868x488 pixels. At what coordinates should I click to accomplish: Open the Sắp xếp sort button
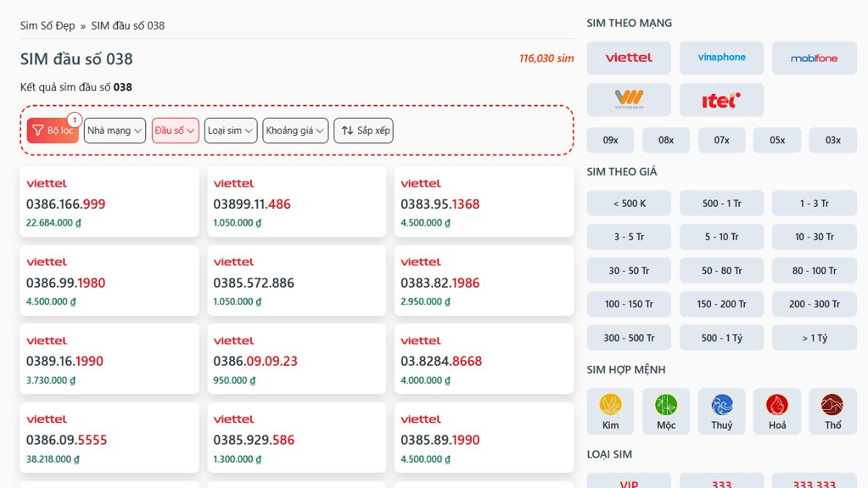pyautogui.click(x=363, y=130)
